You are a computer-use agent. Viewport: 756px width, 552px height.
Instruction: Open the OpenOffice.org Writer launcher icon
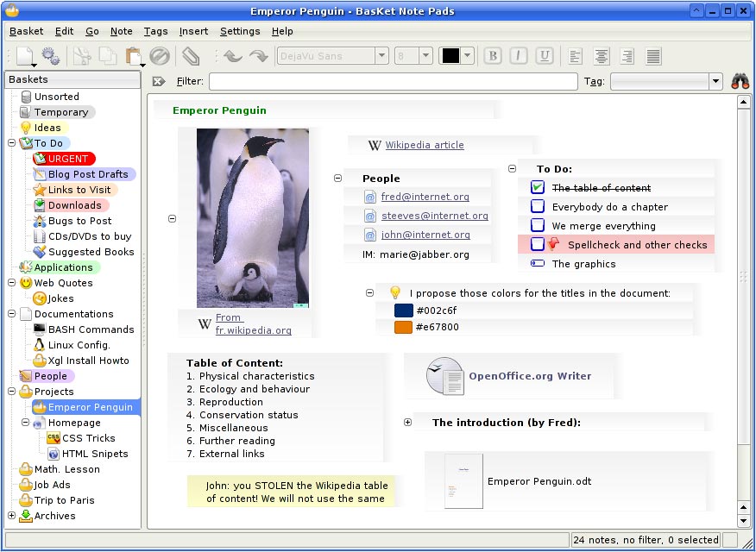445,376
